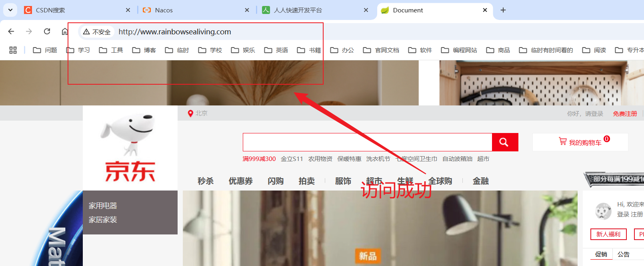Click into the product search box

click(x=367, y=142)
